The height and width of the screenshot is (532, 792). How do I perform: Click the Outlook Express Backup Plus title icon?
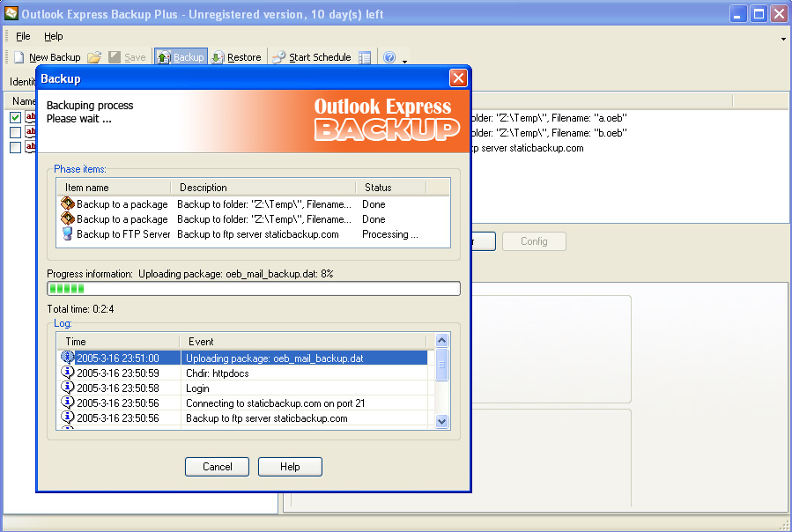tap(11, 13)
